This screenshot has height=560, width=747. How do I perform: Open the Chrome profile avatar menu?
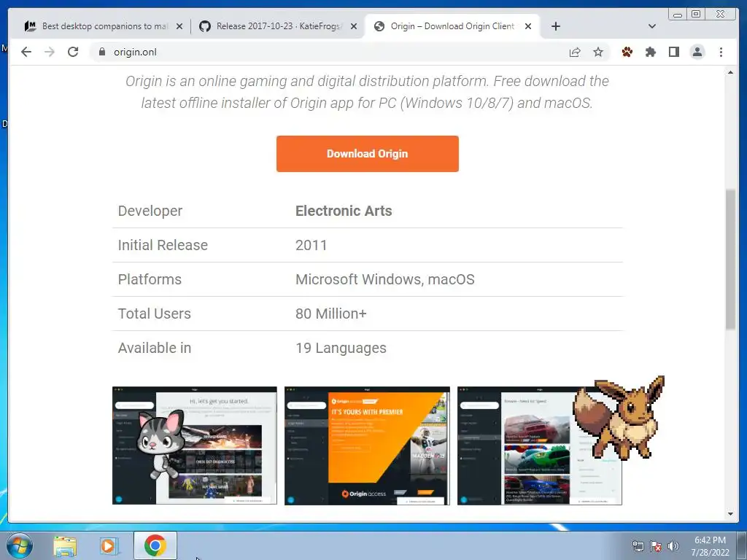coord(697,52)
